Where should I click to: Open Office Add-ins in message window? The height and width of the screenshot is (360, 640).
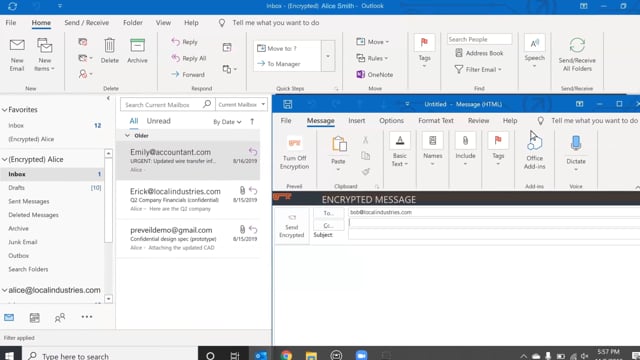(x=534, y=151)
